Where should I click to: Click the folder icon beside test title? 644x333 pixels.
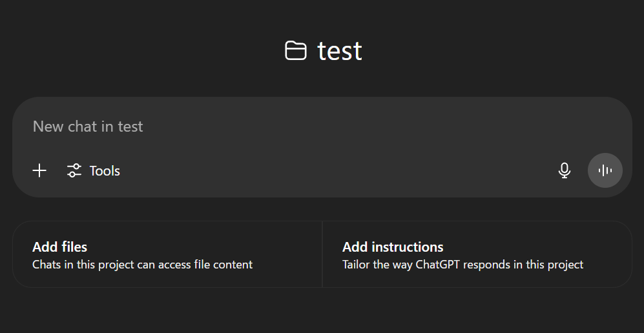(x=295, y=51)
